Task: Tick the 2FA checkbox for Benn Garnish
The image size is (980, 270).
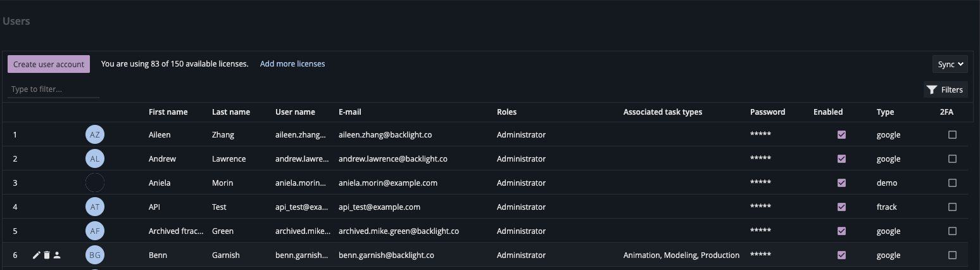Action: click(x=952, y=255)
